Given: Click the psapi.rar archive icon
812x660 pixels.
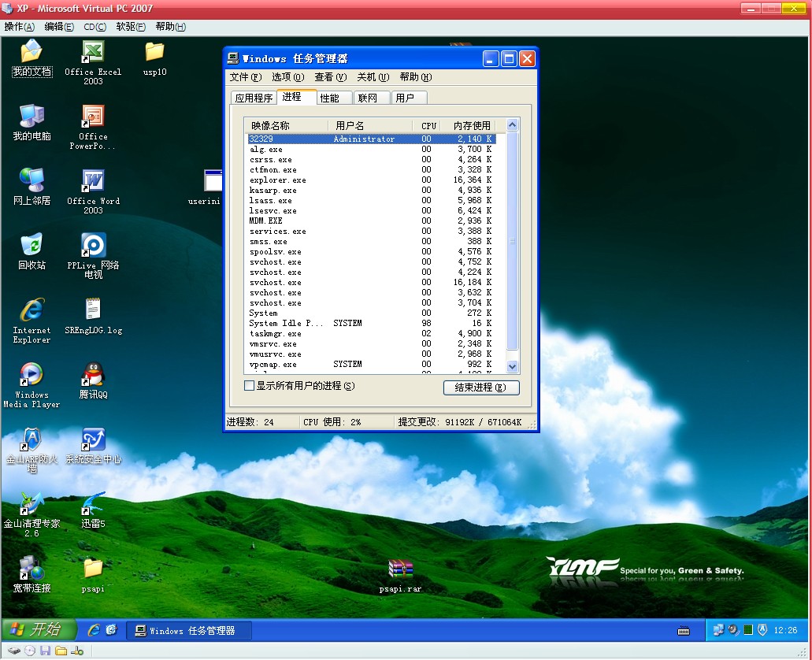Looking at the screenshot, I should tap(400, 570).
